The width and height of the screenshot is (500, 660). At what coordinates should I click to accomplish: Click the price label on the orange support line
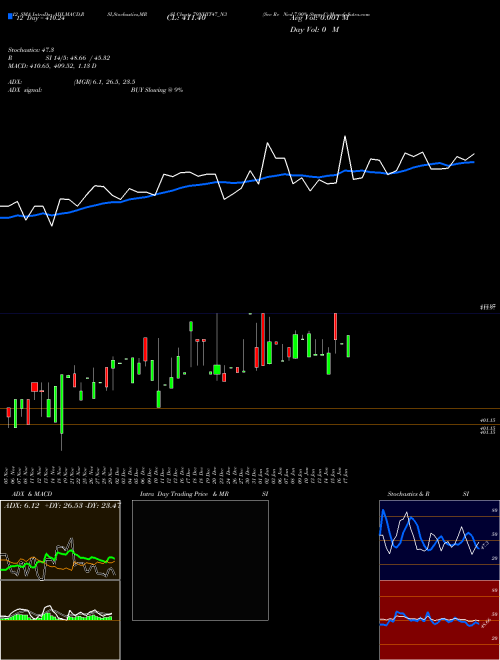(x=487, y=420)
